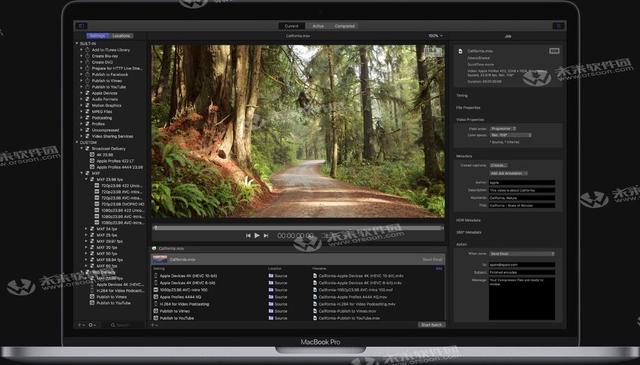
Task: Click the MXF 59.94 fps group icon
Action: (92, 260)
